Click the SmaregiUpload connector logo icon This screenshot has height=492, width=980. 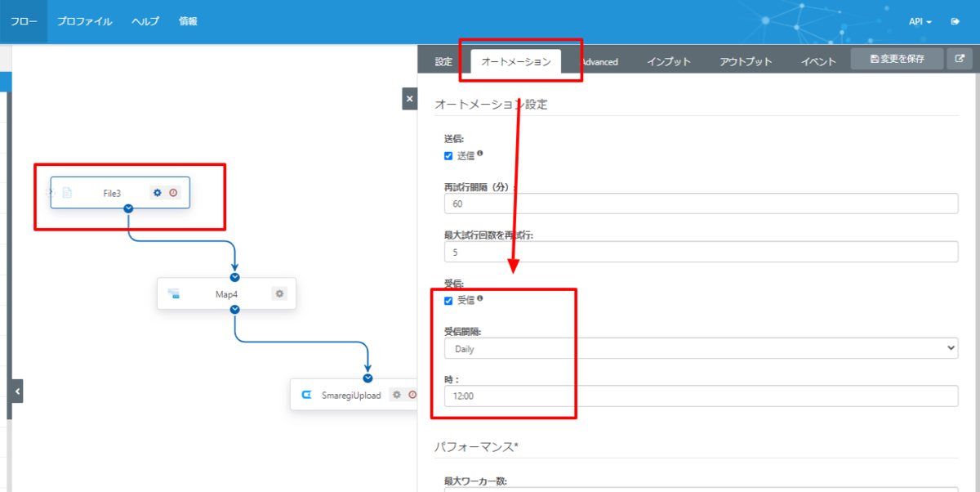pyautogui.click(x=307, y=395)
